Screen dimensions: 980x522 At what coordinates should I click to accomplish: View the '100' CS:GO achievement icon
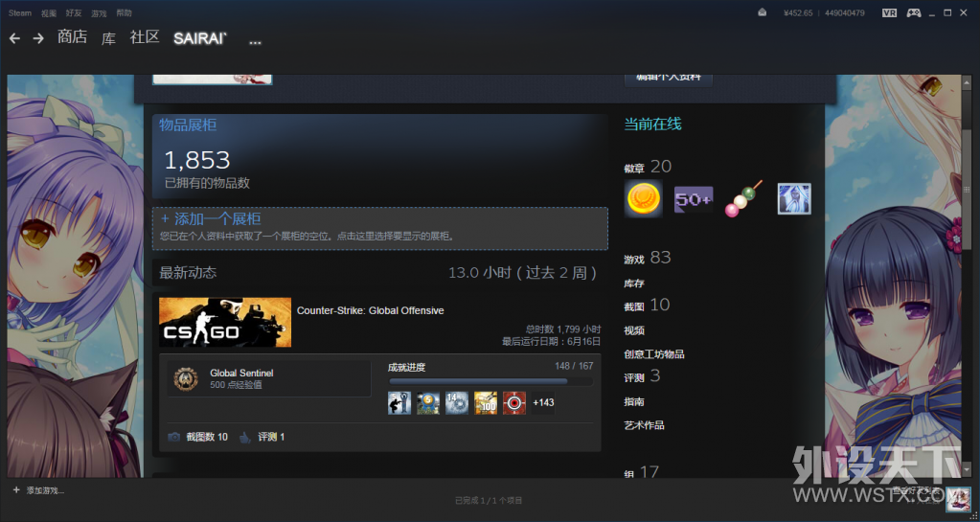point(486,403)
